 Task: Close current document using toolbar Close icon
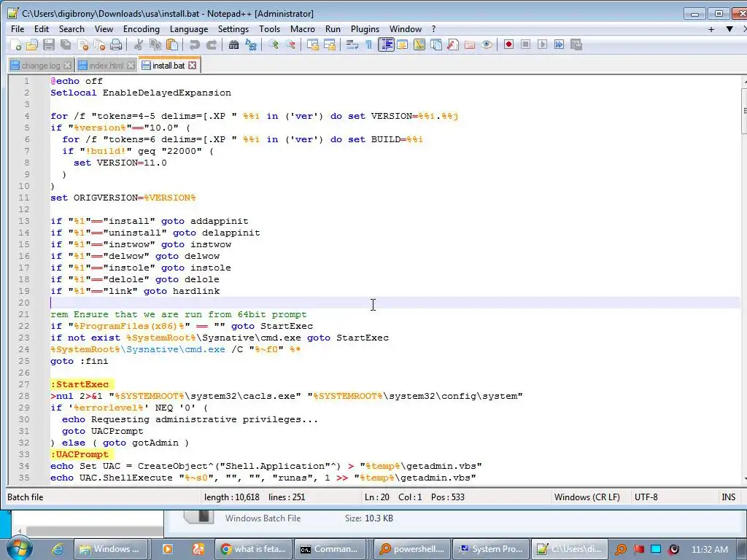[x=82, y=44]
